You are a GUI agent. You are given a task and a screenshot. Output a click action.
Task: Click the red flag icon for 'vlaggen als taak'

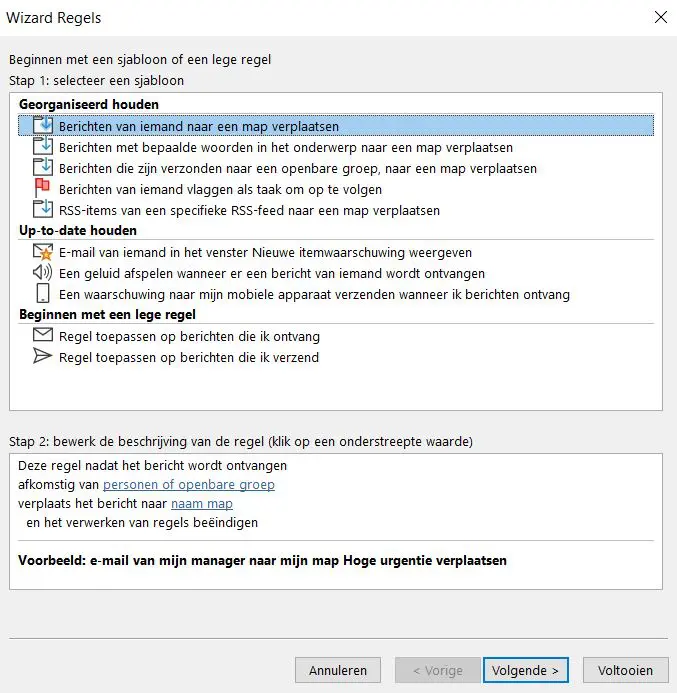(42, 188)
